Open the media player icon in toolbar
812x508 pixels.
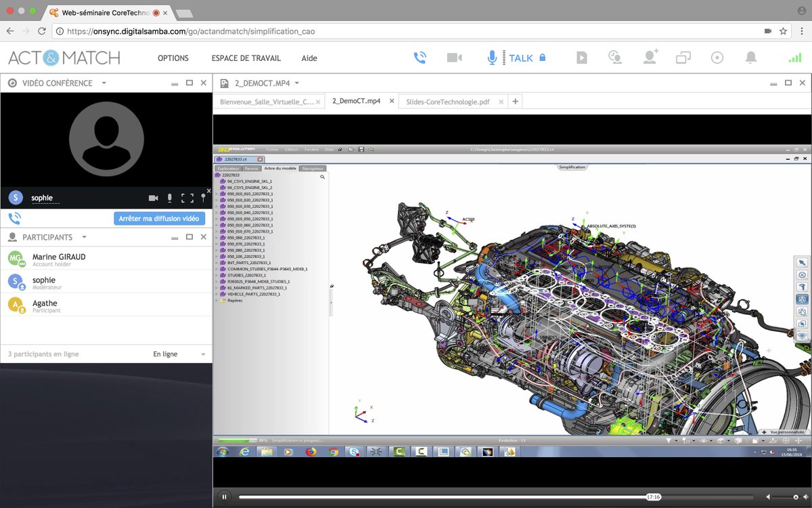pos(581,58)
